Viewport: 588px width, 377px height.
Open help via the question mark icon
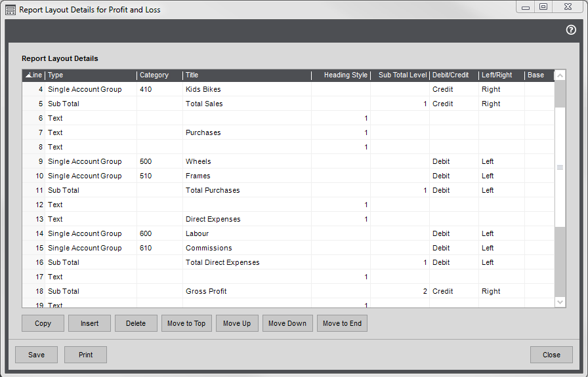coord(571,30)
